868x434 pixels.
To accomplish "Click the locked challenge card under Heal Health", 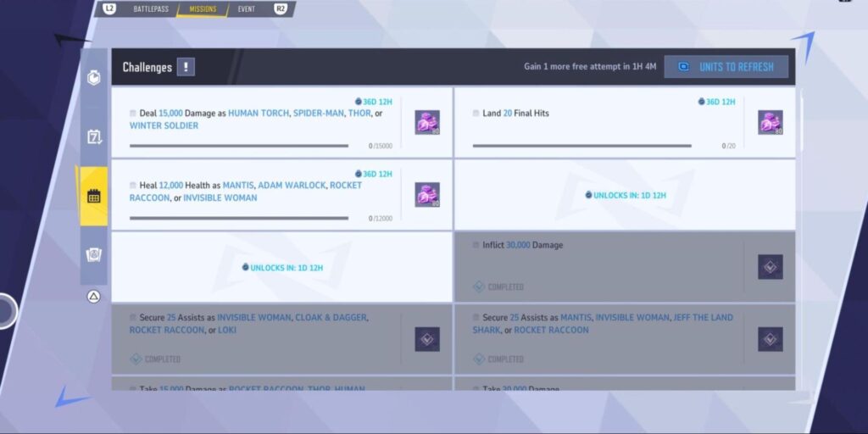I will (x=281, y=267).
